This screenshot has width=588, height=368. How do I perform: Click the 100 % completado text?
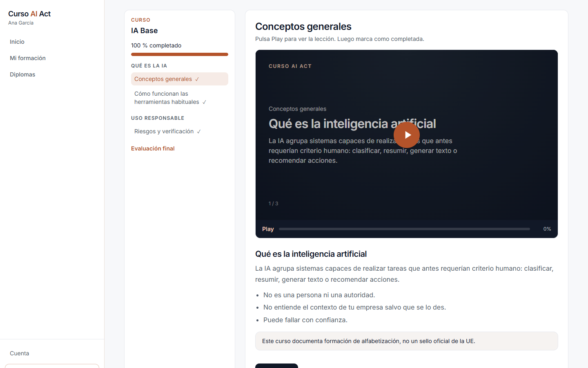[156, 45]
